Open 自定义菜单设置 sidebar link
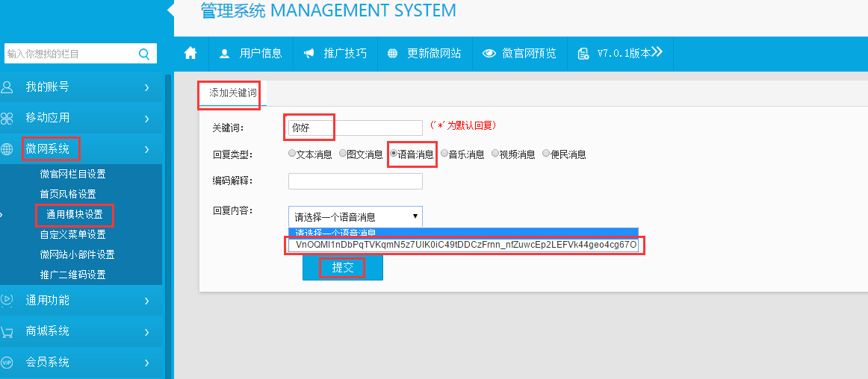Screen dimensions: 868x379 tap(72, 234)
